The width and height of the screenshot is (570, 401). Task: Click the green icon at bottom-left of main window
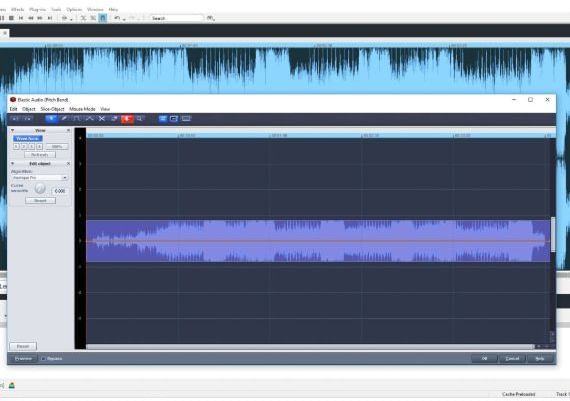tap(12, 385)
